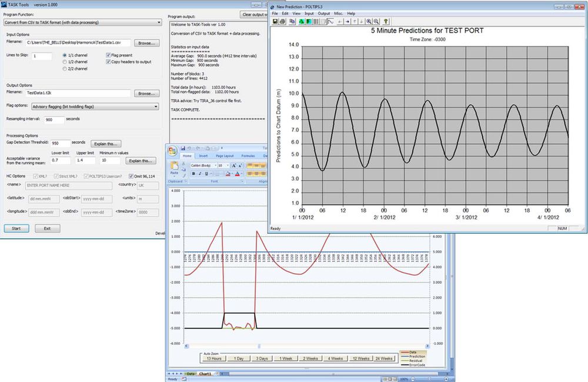Open the Calibri font name dropdown in Excel
This screenshot has width=588, height=382.
point(216,165)
